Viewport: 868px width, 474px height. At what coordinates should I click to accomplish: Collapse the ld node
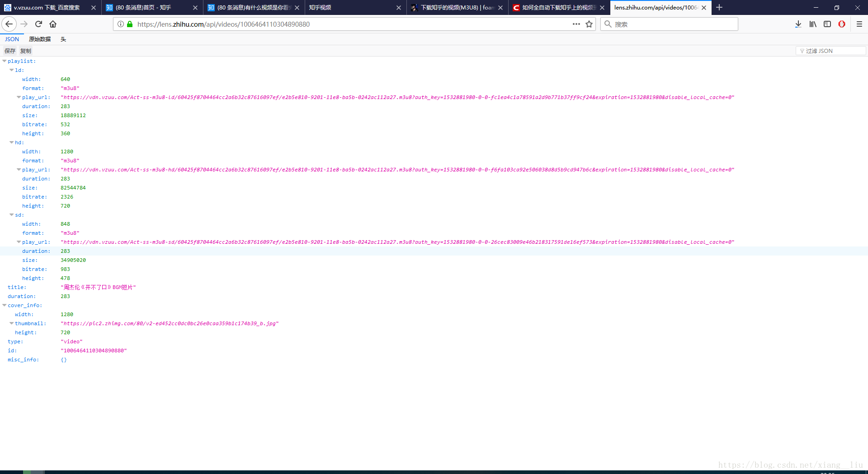(x=12, y=70)
